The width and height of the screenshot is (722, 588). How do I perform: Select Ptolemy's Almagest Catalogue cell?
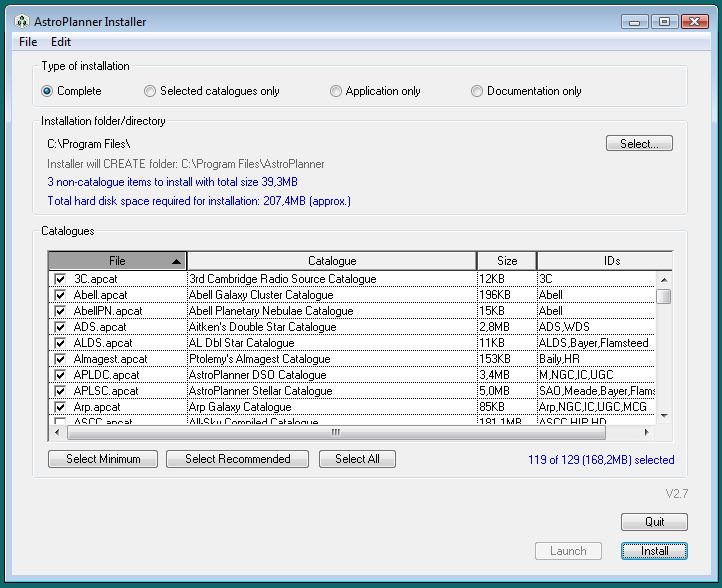click(332, 359)
